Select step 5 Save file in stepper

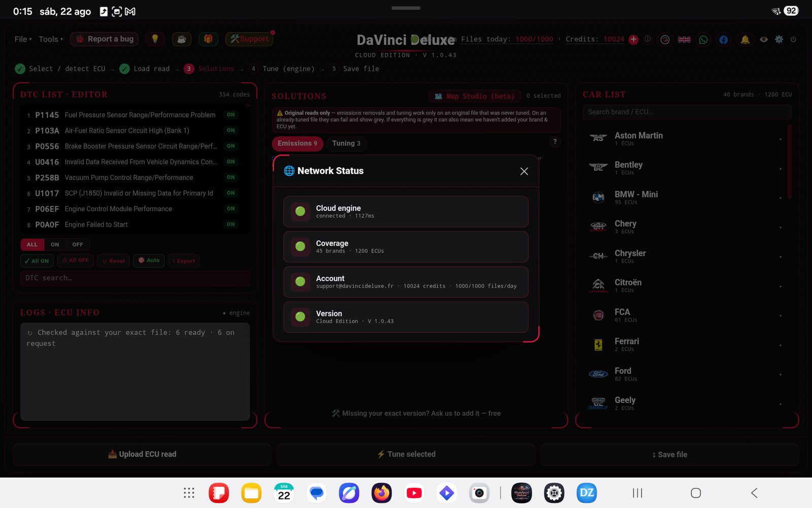[x=355, y=69]
